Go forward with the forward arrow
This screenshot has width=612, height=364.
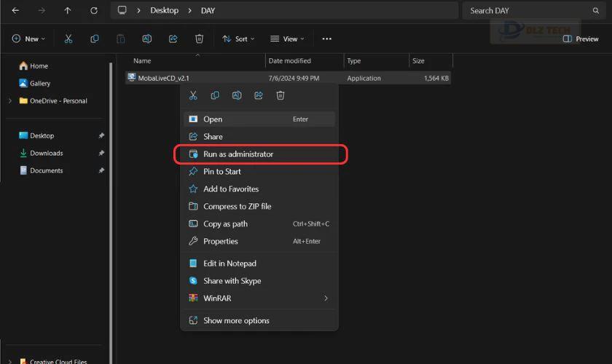point(42,10)
